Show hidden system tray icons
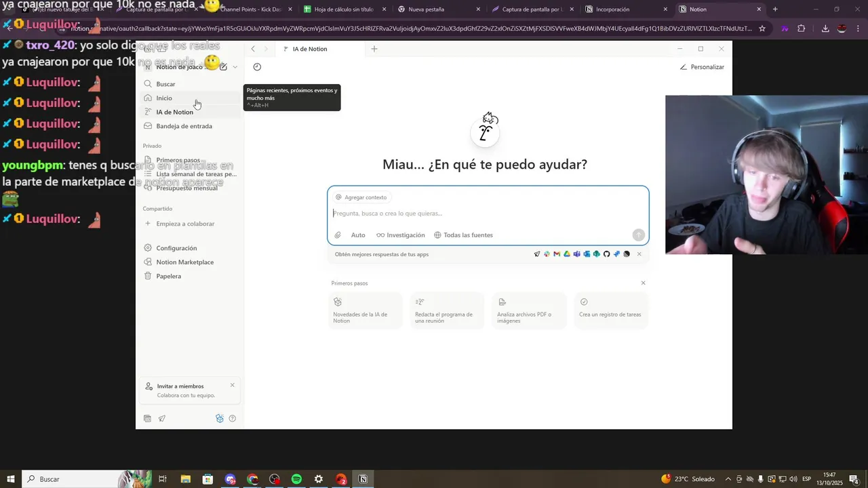The width and height of the screenshot is (868, 488). click(x=728, y=479)
